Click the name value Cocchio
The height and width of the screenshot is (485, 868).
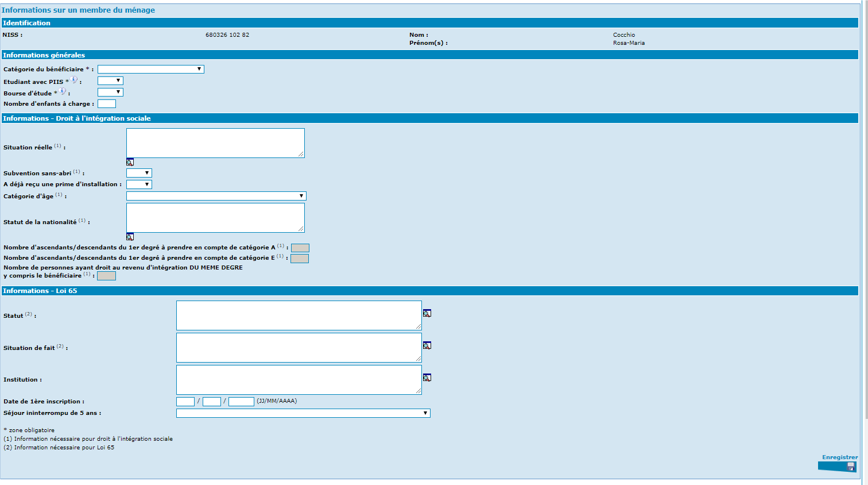(624, 35)
